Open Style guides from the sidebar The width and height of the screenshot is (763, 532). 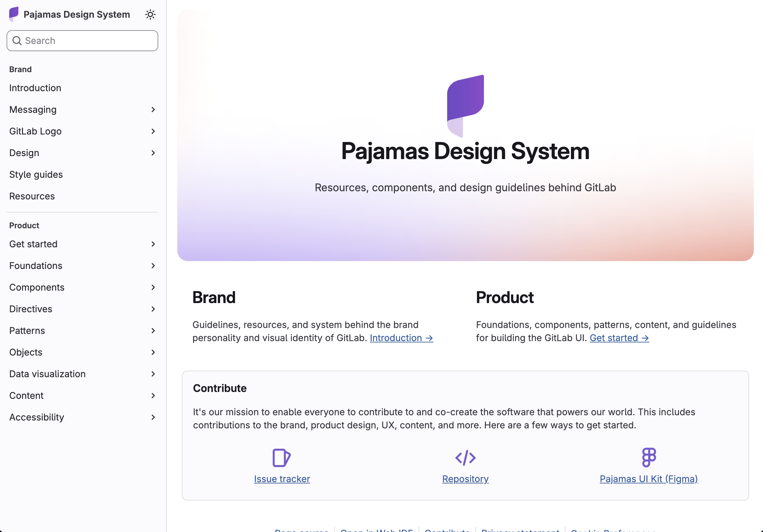coord(36,174)
